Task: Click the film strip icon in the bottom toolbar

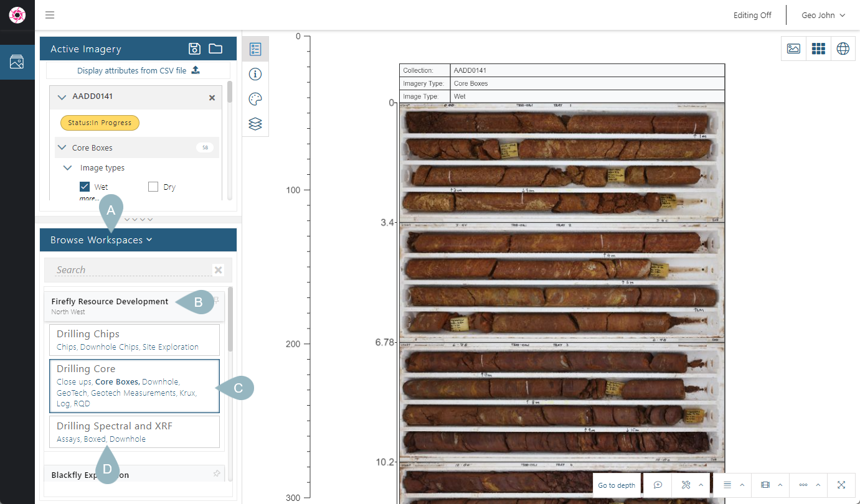Action: click(x=765, y=485)
